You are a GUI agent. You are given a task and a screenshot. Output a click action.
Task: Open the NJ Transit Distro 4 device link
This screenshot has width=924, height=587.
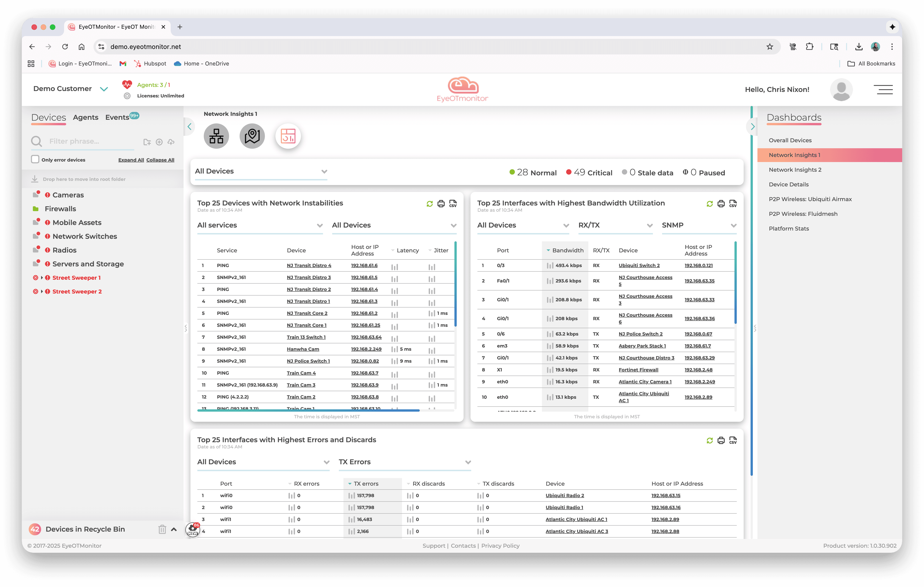click(x=309, y=266)
